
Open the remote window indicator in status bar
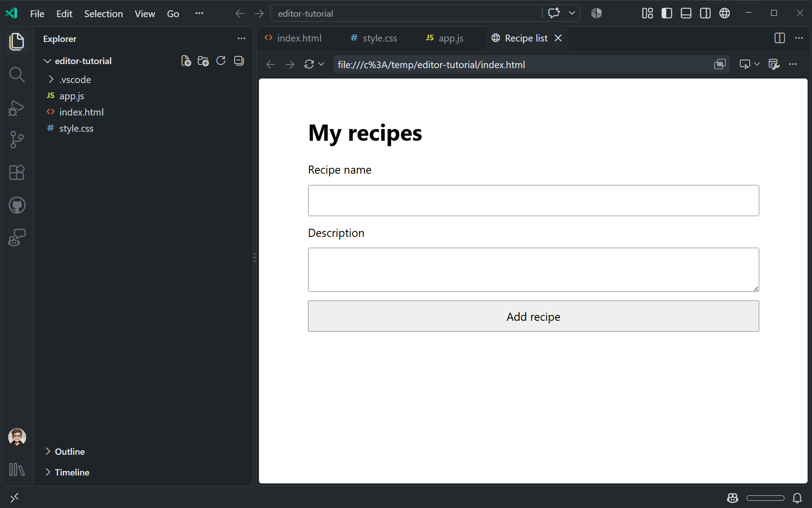(14, 498)
